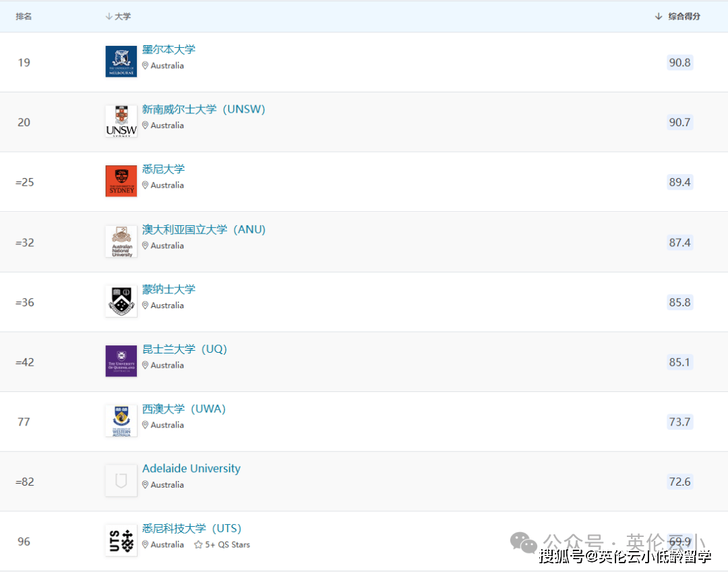Click Australia text under 蒙纳士大学

click(x=167, y=306)
